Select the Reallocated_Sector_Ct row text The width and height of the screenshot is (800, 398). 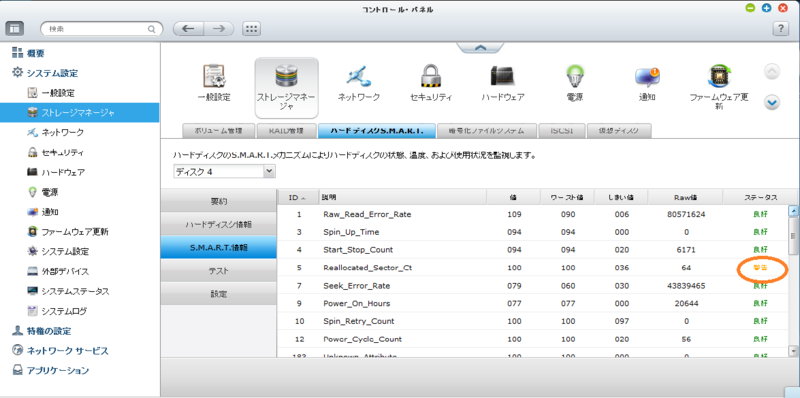[x=367, y=267]
